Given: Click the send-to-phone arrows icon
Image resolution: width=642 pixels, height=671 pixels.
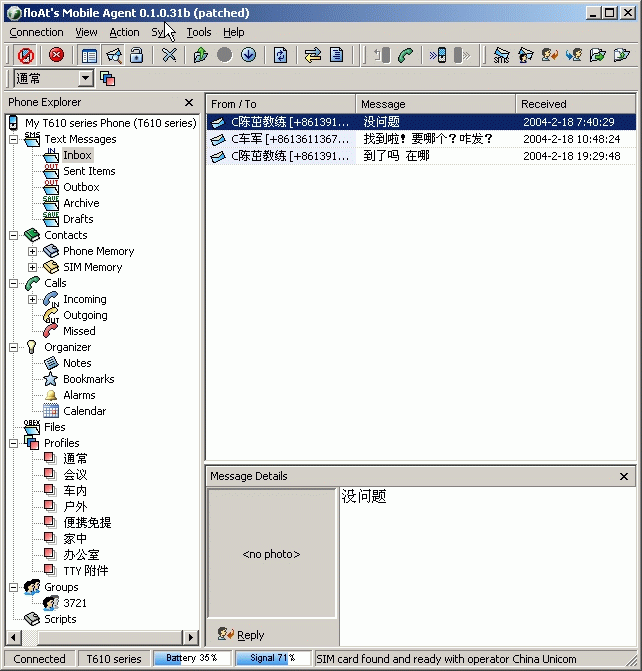Looking at the screenshot, I should (x=437, y=55).
